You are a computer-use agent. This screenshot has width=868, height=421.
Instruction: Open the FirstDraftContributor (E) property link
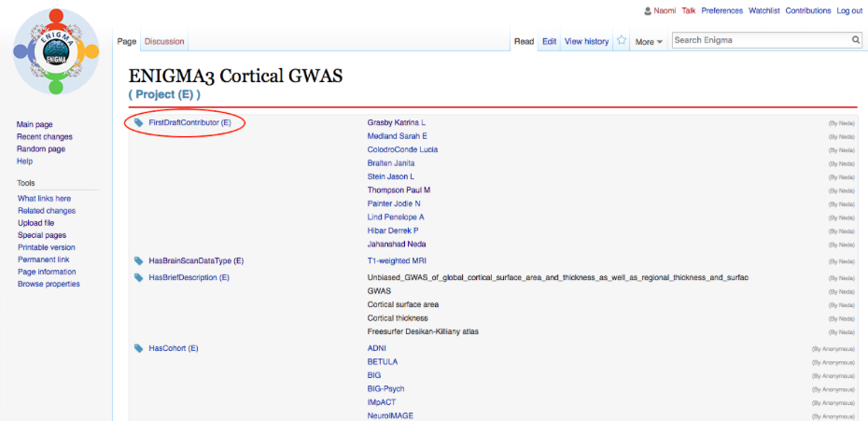pos(189,122)
